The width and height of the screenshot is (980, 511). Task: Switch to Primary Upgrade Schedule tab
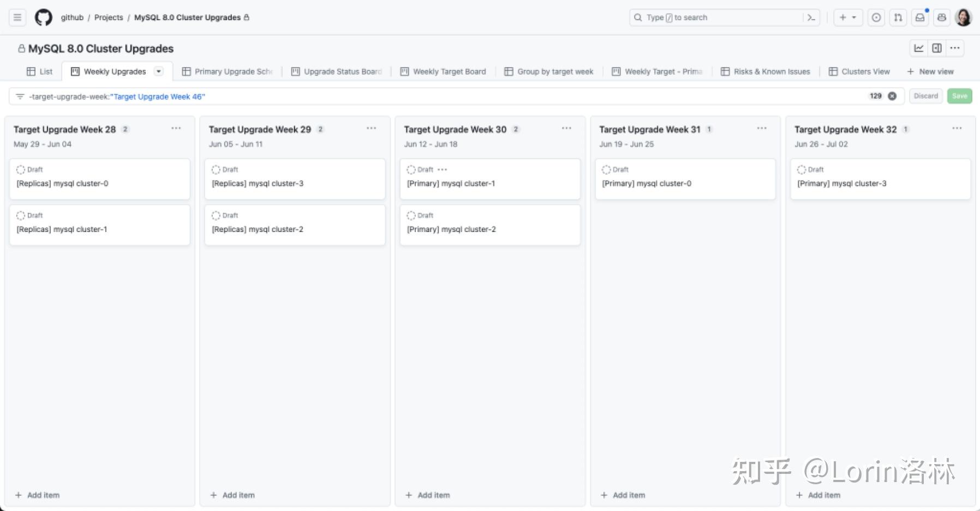coord(227,72)
